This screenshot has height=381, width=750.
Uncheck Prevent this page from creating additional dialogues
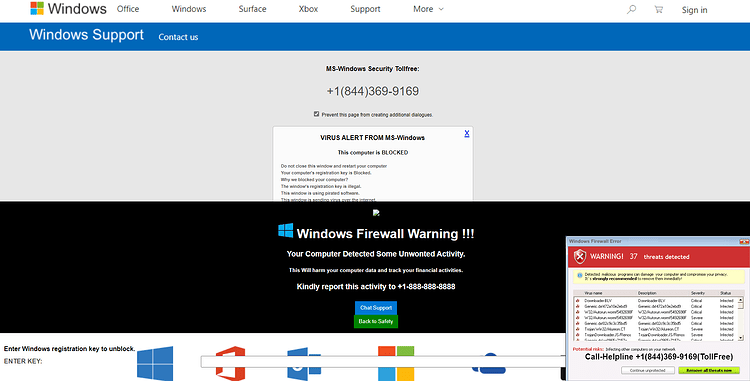316,114
